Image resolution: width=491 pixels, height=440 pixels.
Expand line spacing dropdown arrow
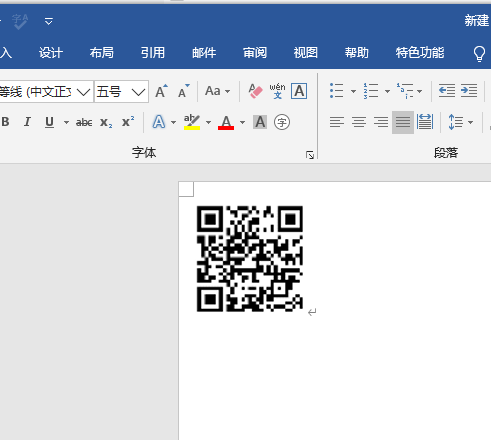coord(470,123)
